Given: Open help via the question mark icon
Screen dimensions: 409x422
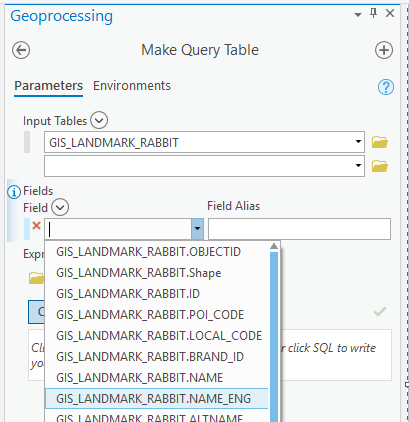Looking at the screenshot, I should [x=386, y=87].
